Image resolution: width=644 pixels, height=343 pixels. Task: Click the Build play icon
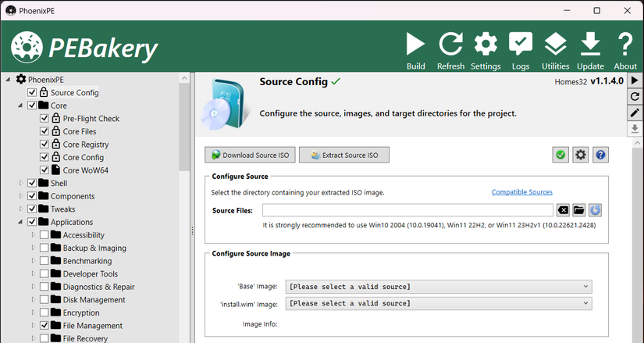coord(415,45)
